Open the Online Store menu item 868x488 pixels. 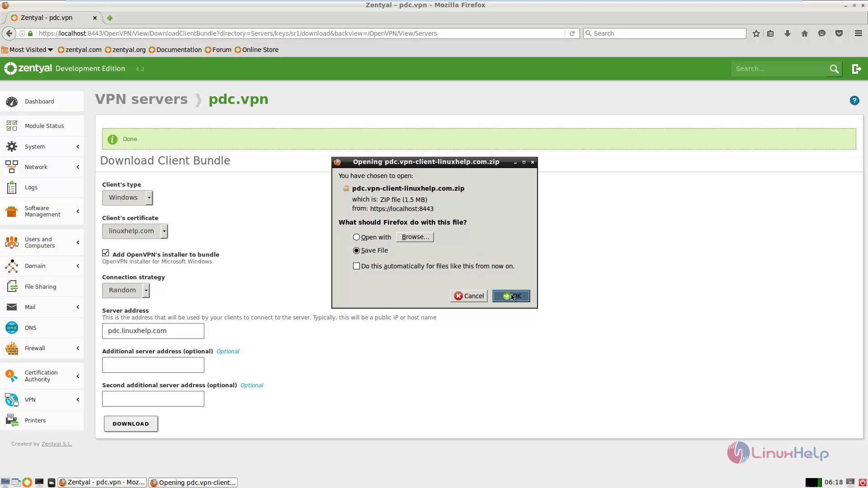[x=260, y=49]
